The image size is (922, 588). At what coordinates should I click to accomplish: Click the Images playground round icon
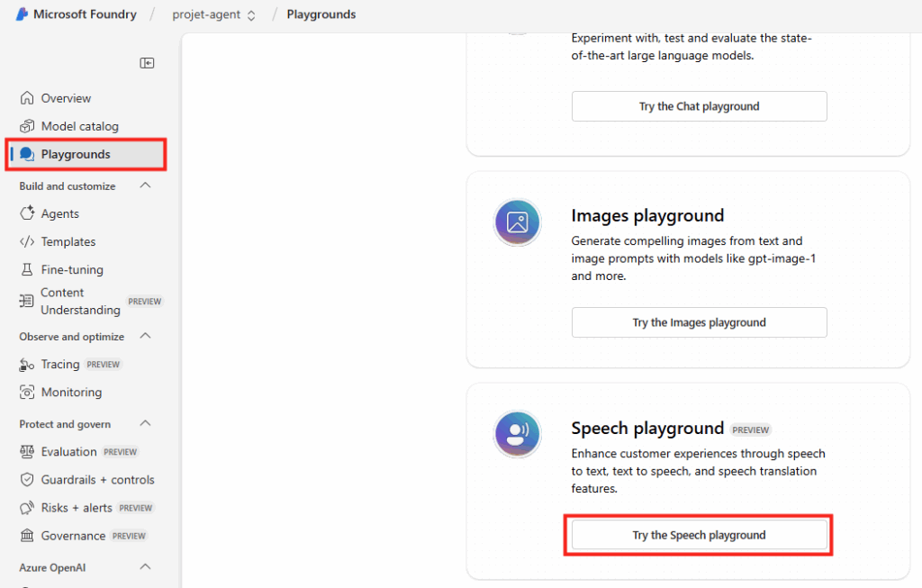click(517, 222)
